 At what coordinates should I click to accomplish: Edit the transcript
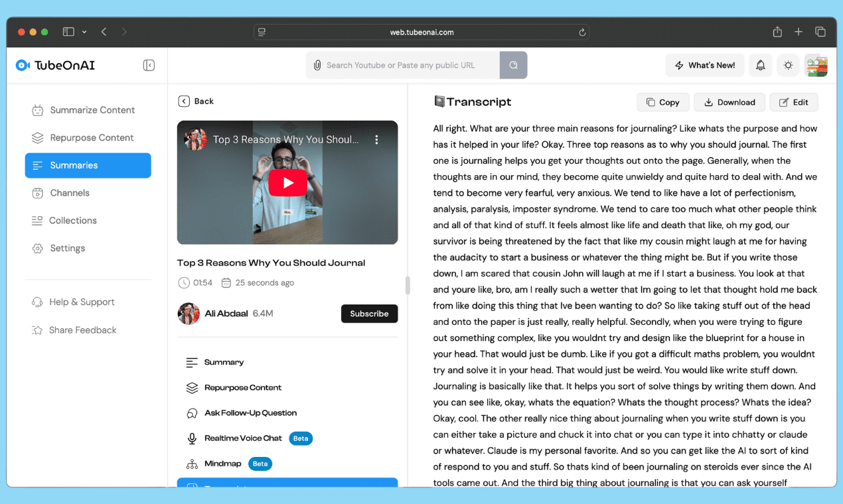(794, 102)
